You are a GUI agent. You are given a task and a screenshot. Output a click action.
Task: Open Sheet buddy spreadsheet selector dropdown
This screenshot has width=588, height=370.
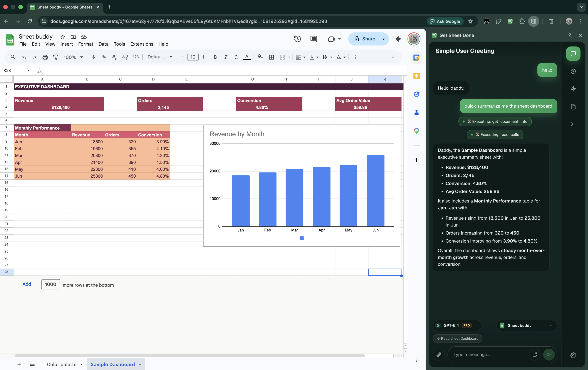[x=526, y=325]
